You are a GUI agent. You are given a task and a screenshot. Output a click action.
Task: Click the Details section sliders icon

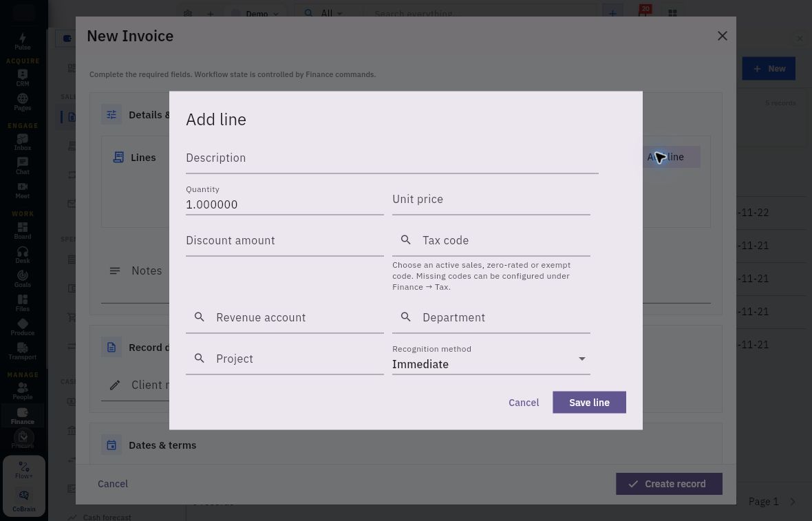(x=111, y=114)
